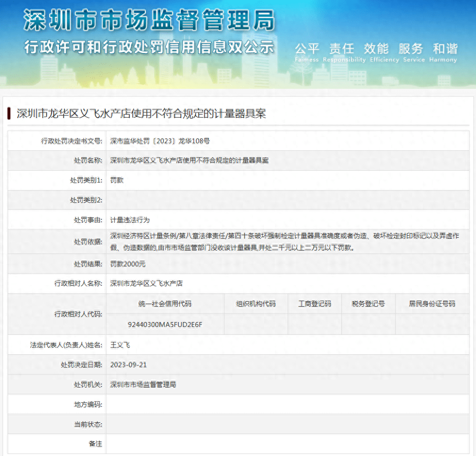Click the penalty result 罚款2000元
Screen dimensions: 476x456
[x=128, y=264]
